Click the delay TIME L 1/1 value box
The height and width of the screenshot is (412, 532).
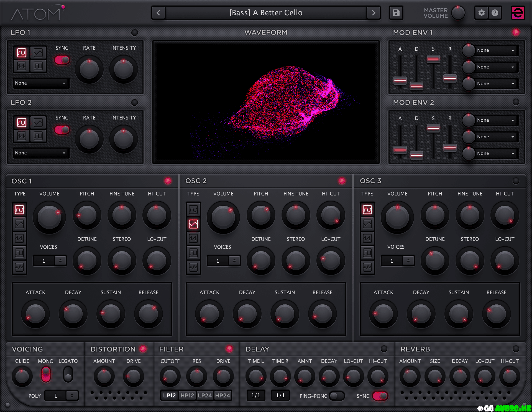[x=255, y=396]
